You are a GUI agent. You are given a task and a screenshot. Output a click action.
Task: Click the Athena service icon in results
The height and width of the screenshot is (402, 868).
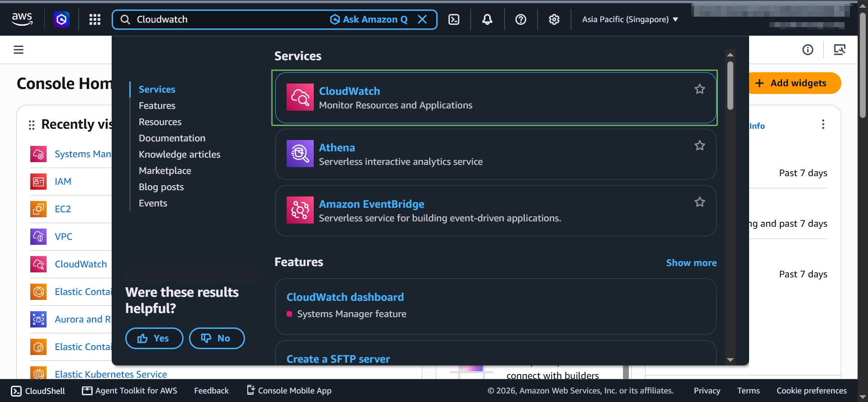click(300, 154)
